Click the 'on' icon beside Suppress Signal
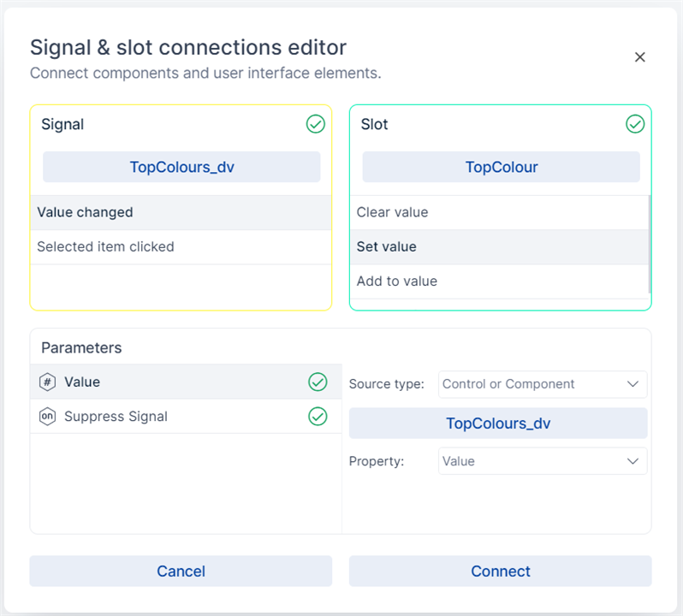 click(x=48, y=417)
